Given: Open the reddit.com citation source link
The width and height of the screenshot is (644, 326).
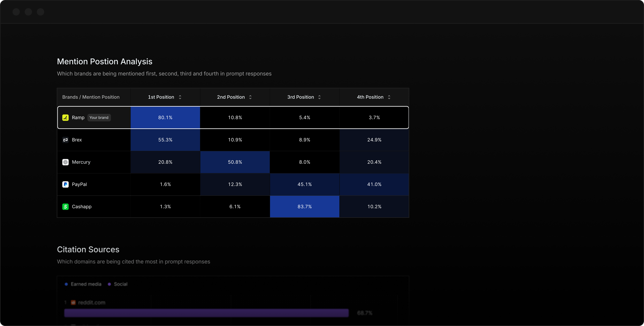Looking at the screenshot, I should coord(92,302).
